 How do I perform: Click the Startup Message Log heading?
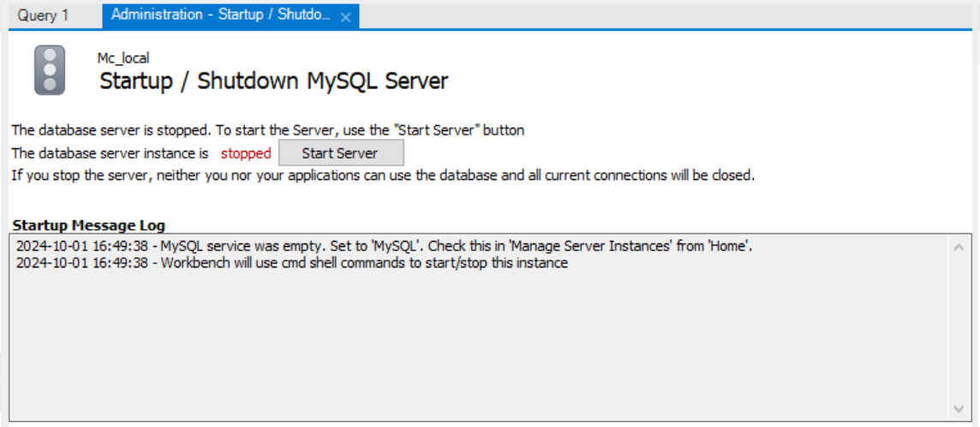coord(88,226)
